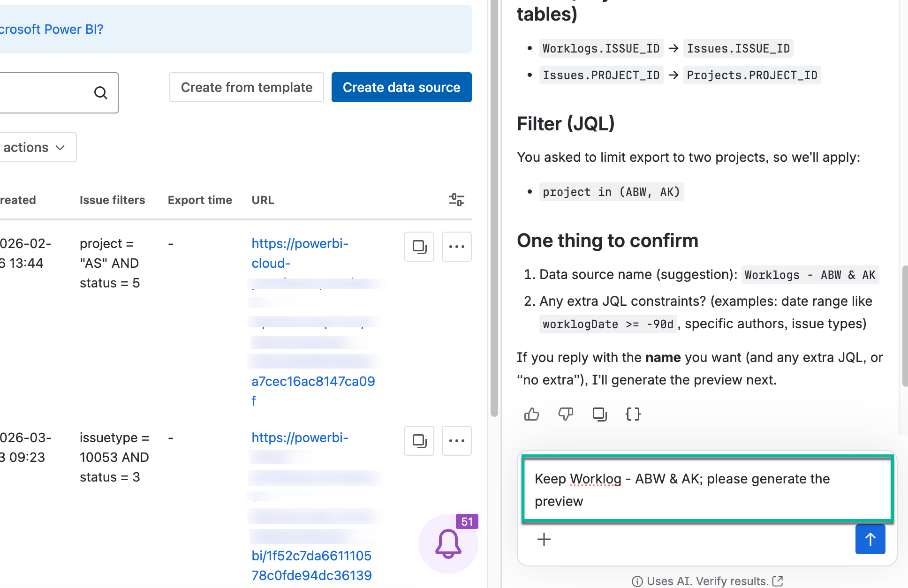
Task: Click the search magnifier icon
Action: pyautogui.click(x=101, y=93)
